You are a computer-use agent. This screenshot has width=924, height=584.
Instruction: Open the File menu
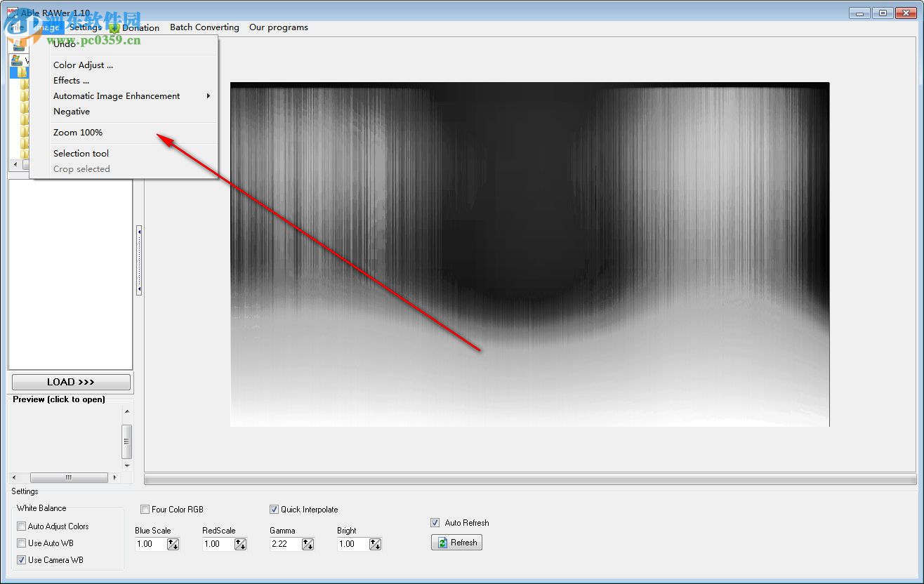click(17, 27)
